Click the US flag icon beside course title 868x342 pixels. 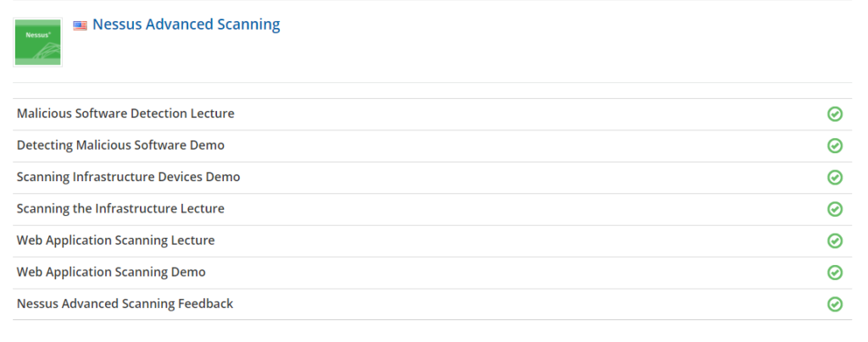click(81, 25)
